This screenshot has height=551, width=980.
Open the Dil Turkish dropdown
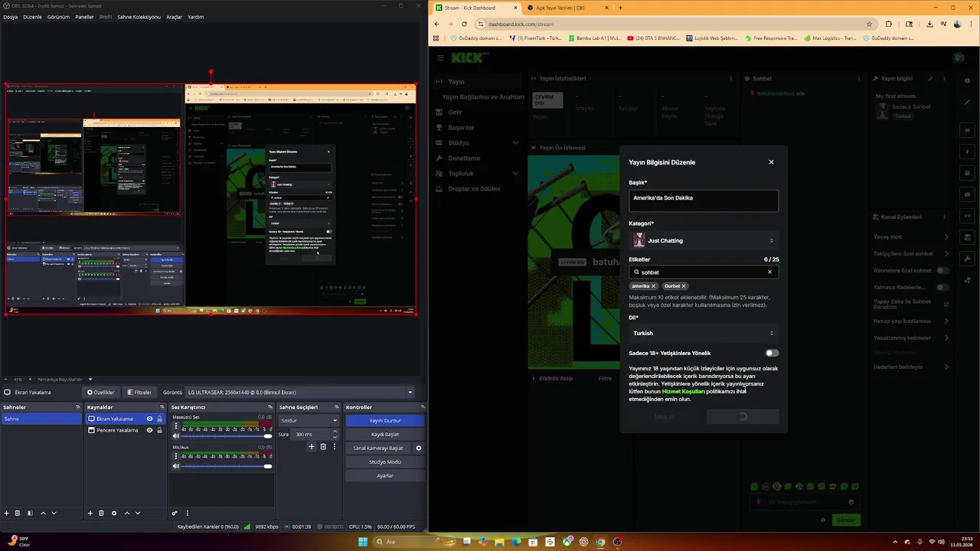(x=704, y=333)
